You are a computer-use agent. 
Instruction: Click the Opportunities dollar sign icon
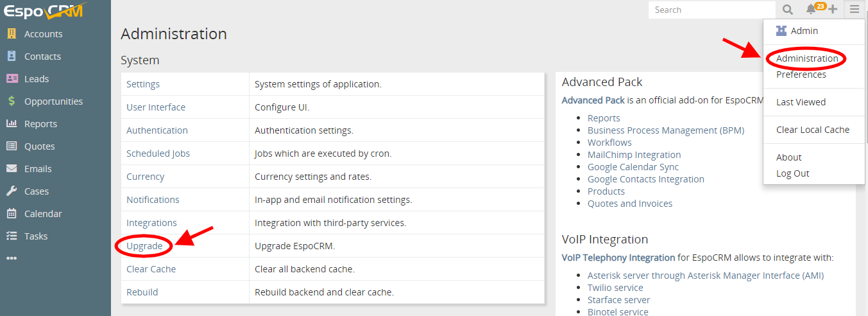pos(12,101)
